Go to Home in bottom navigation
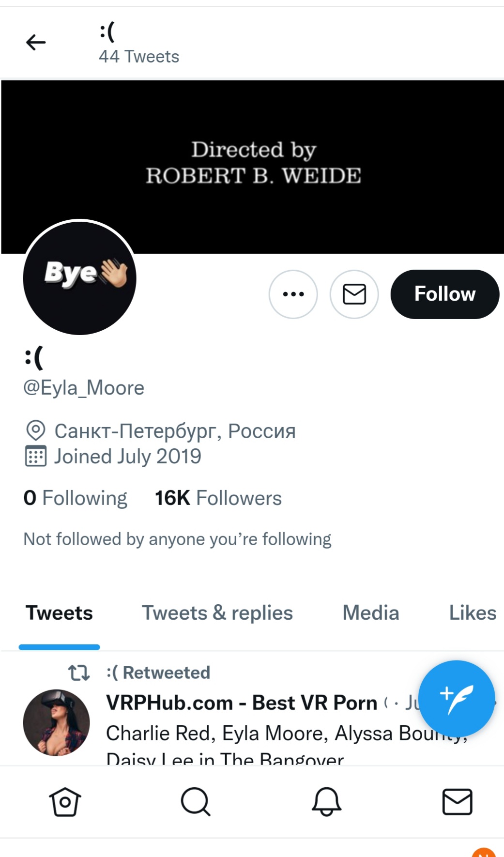 click(65, 802)
